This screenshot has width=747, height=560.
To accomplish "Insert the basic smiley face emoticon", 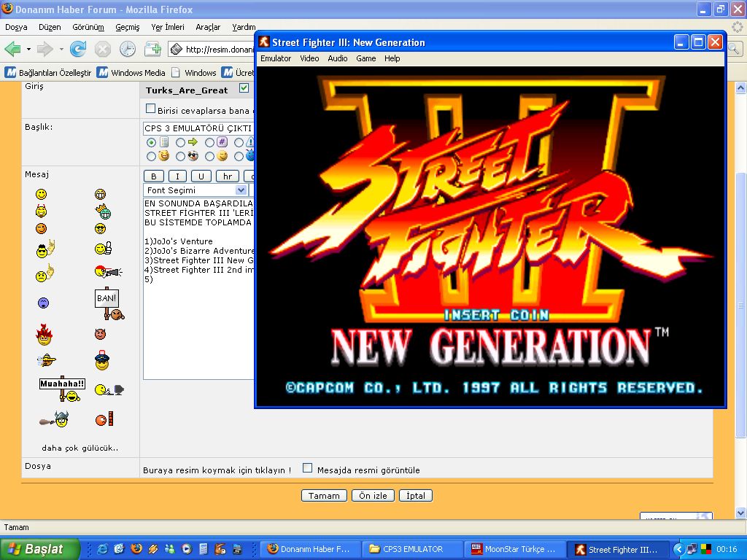I will click(42, 194).
